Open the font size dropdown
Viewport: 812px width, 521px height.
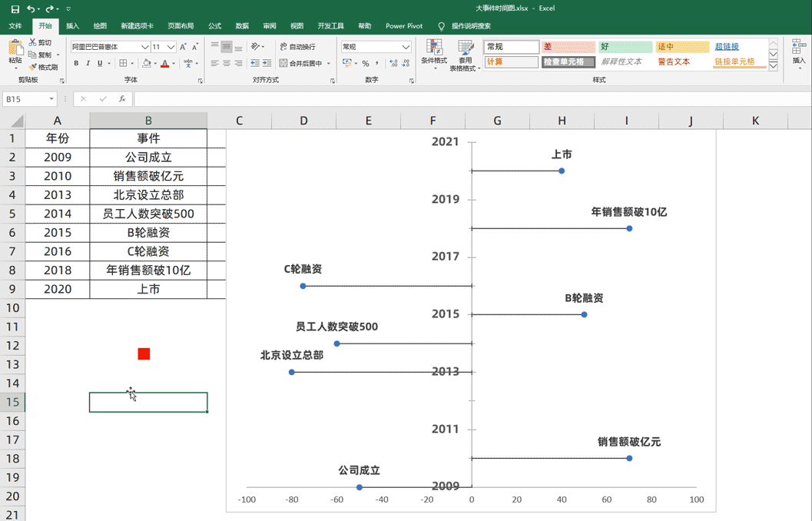click(x=171, y=47)
